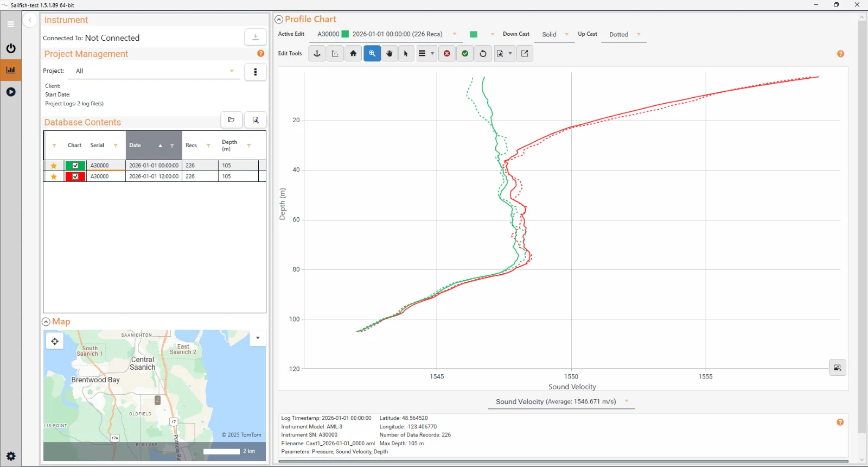
Task: Open Project Management help icon
Action: [261, 53]
